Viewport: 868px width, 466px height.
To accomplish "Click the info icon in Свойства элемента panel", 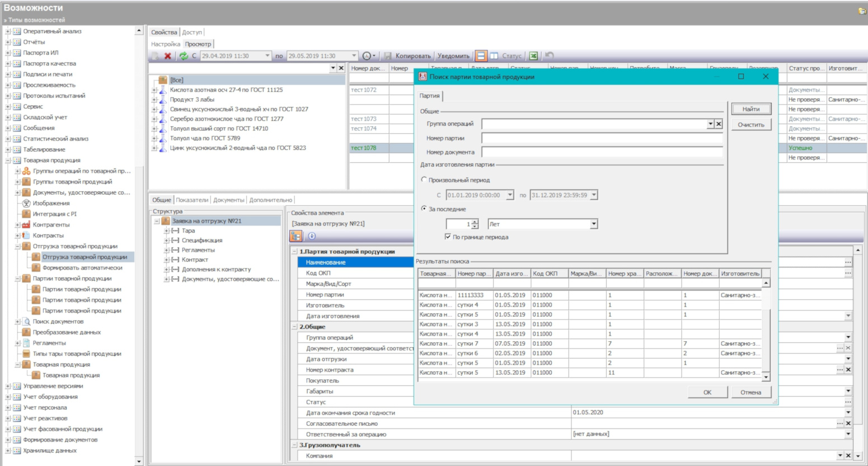I will coord(312,236).
